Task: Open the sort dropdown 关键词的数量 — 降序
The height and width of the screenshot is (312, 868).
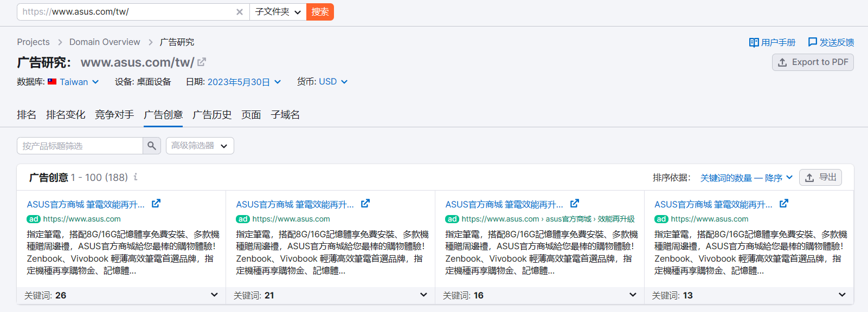Action: click(x=746, y=178)
